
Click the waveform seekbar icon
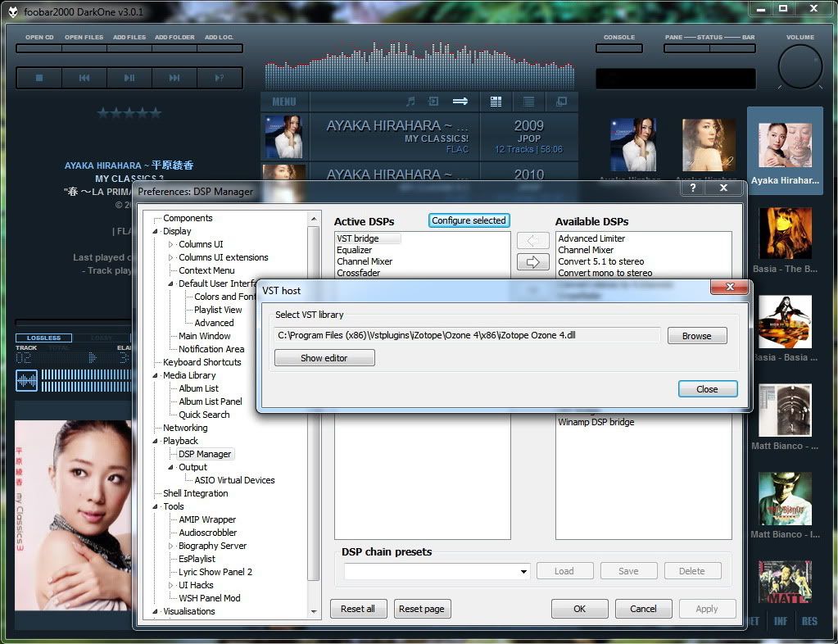tap(26, 380)
